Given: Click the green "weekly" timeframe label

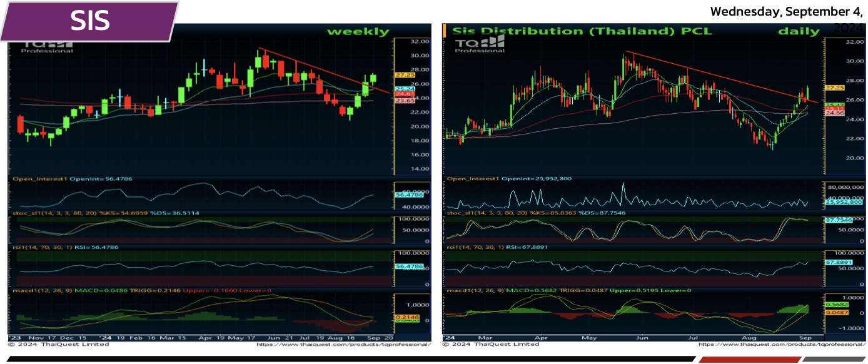Looking at the screenshot, I should point(358,32).
